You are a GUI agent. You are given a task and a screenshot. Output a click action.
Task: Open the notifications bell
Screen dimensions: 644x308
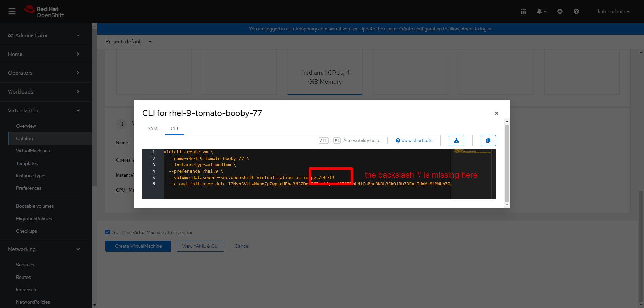(541, 11)
